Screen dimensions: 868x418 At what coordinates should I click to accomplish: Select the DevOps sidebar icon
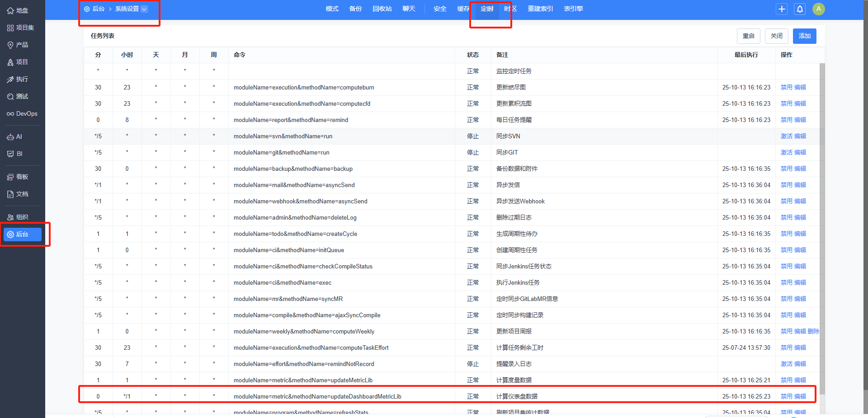pyautogui.click(x=10, y=114)
